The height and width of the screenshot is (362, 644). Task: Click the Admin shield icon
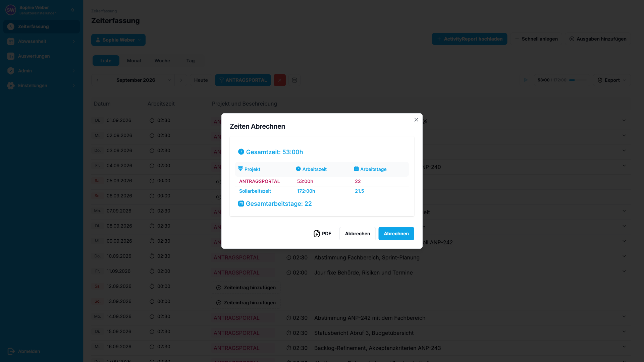pyautogui.click(x=11, y=71)
